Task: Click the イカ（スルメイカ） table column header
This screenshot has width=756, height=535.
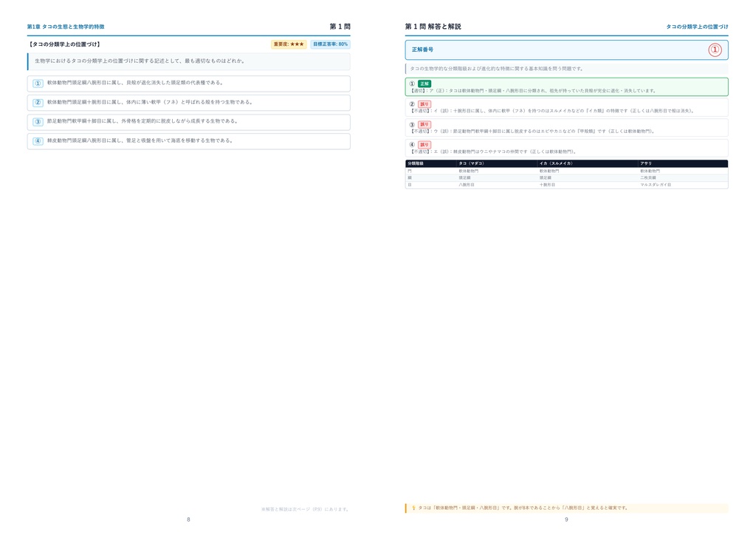Action: coord(556,163)
